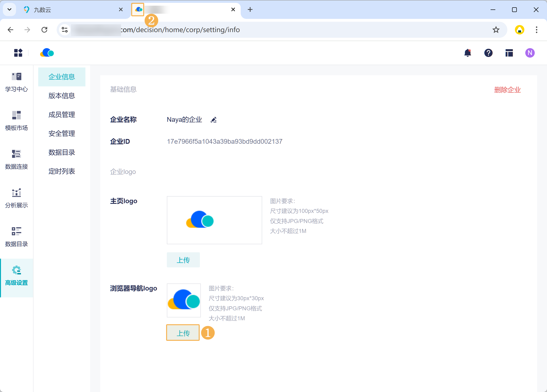Edit company name with pencil icon
Viewport: 547px width, 392px height.
(214, 120)
